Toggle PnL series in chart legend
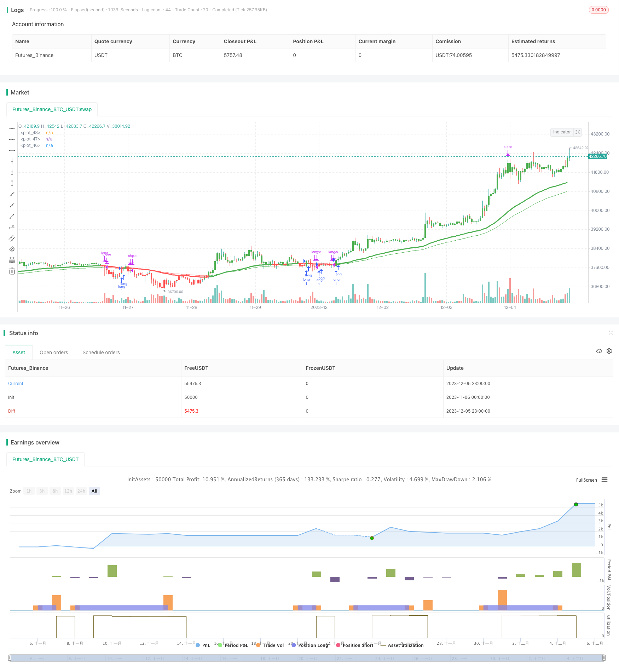Screen dimensions: 619x672 pyautogui.click(x=203, y=645)
